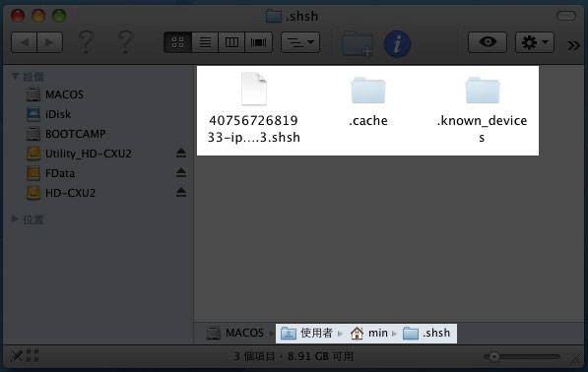
Task: Open the arrange-by dropdown
Action: [300, 42]
